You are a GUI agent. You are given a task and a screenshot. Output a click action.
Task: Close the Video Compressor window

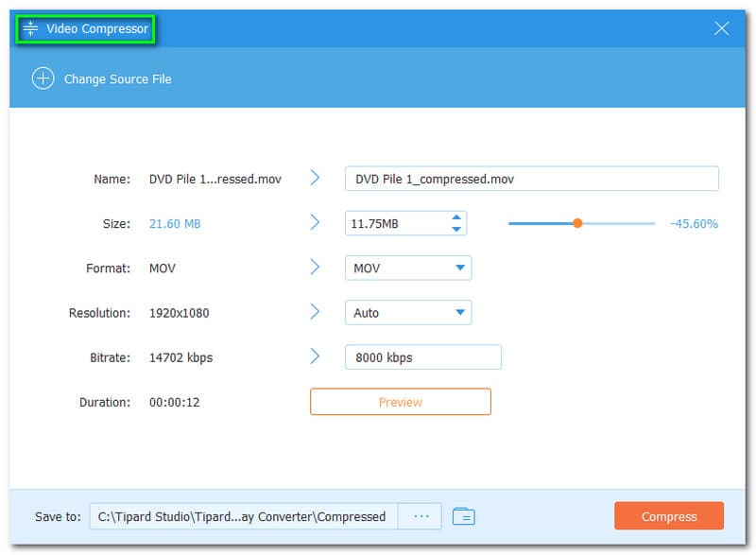[722, 28]
